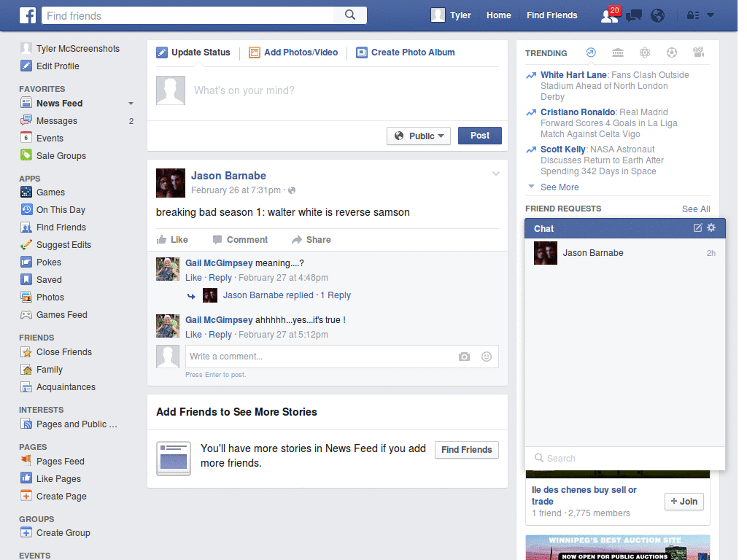Click compose new message icon in Chat

pos(697,227)
